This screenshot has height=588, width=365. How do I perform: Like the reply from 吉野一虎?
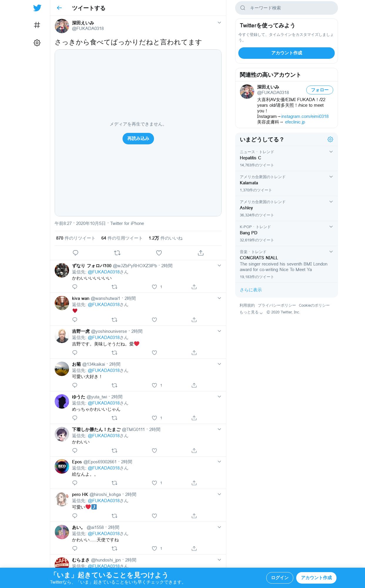pos(155,353)
